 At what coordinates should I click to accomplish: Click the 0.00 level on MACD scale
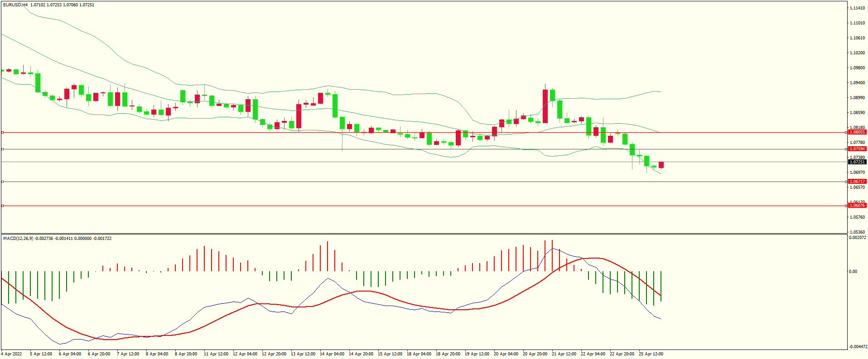pos(853,272)
